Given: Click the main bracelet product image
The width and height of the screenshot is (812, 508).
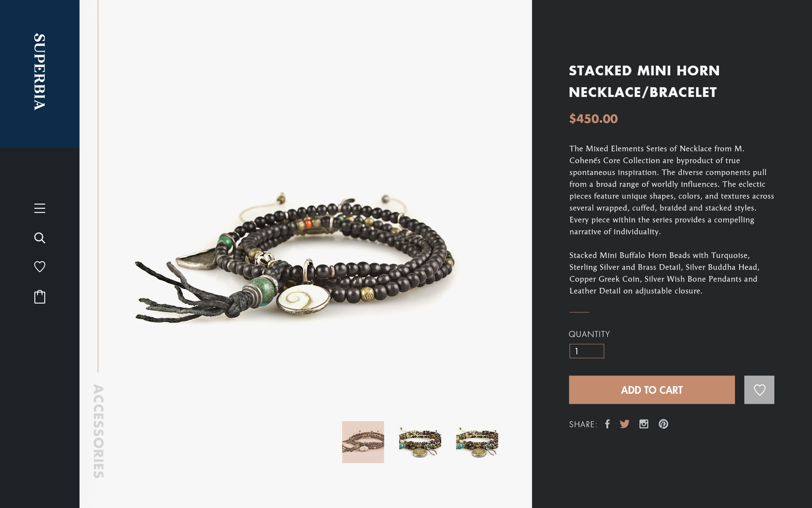Looking at the screenshot, I should [295, 257].
